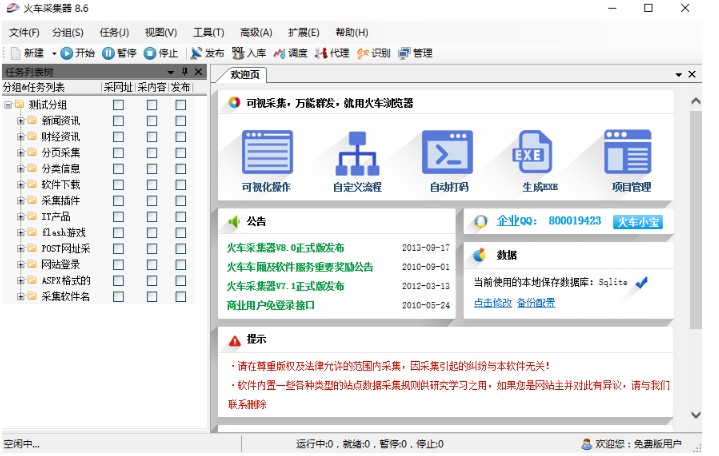Expand the POST网址采 tree node
The image size is (719, 456).
(21, 249)
